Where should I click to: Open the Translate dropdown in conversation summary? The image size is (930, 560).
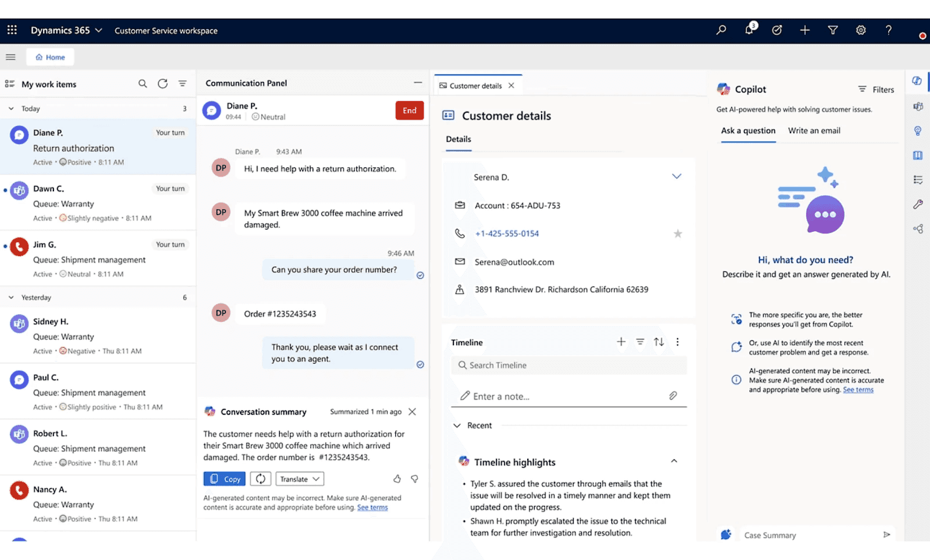299,479
